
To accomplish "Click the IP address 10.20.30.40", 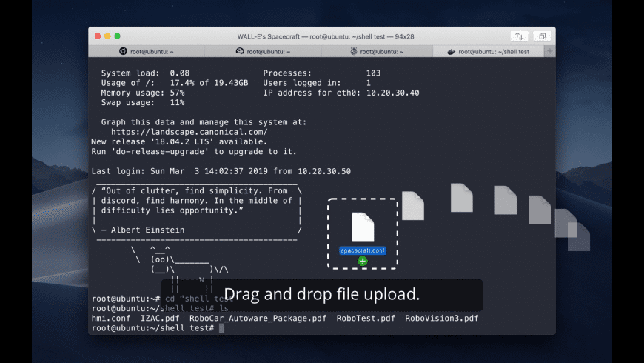I will tap(392, 93).
